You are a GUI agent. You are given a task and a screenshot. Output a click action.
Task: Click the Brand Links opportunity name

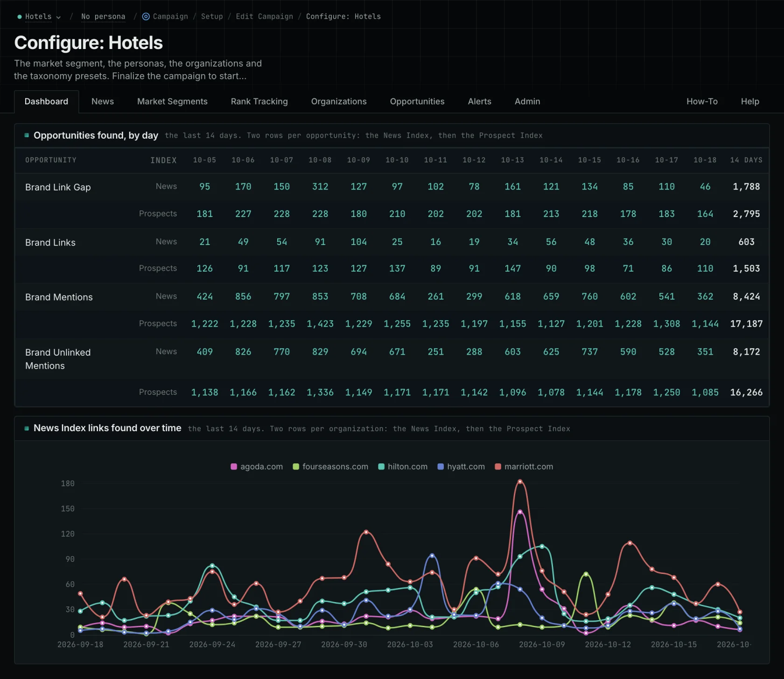pos(50,243)
